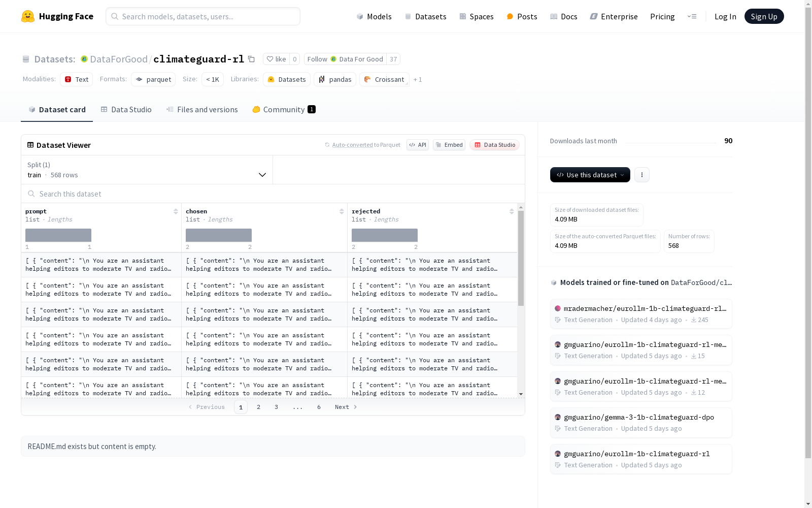This screenshot has width=812, height=508.
Task: Switch to the Dataset card tab
Action: (57, 110)
